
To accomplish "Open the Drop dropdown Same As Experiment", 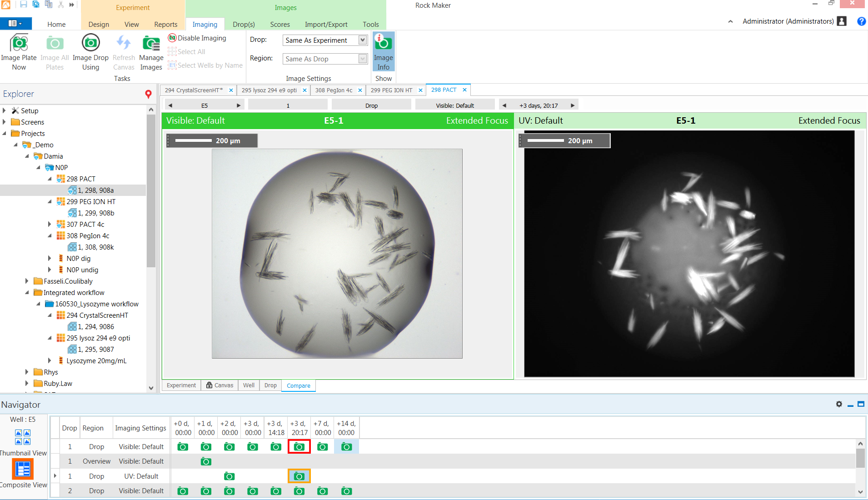I will 362,40.
